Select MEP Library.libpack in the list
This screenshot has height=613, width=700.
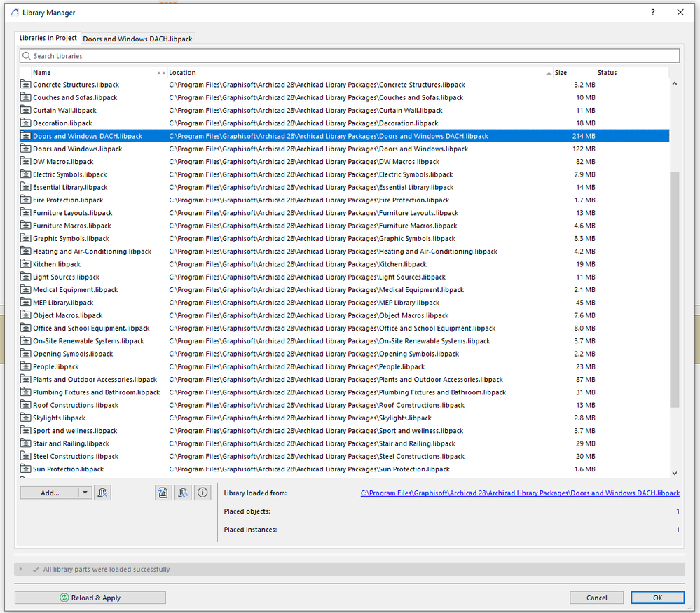(x=63, y=302)
